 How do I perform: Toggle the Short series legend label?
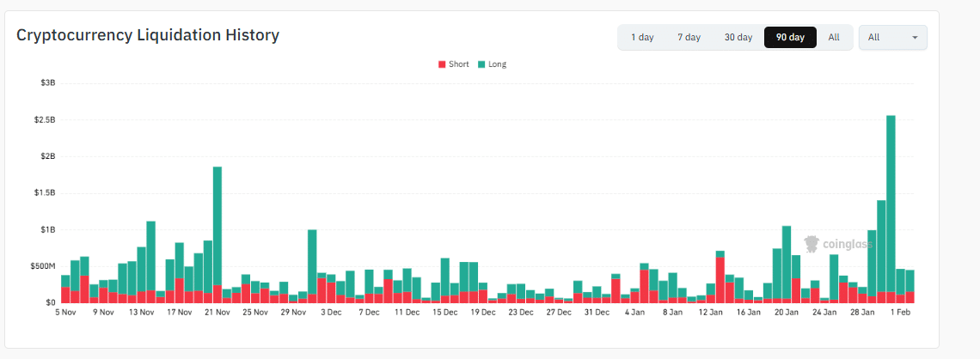coord(458,64)
